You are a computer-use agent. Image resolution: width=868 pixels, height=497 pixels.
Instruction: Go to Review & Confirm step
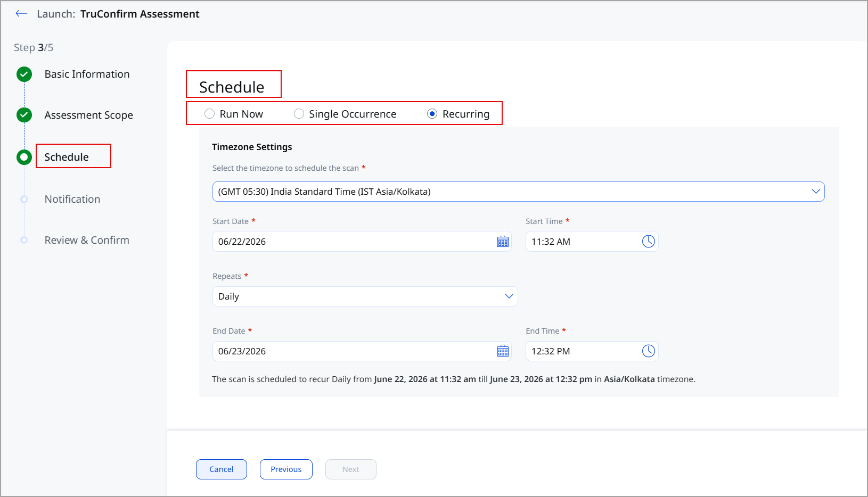tap(87, 240)
